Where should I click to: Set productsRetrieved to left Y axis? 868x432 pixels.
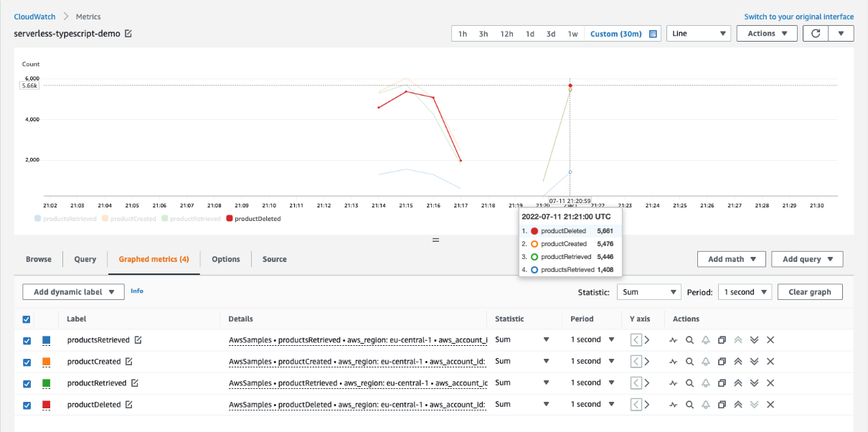pos(636,340)
